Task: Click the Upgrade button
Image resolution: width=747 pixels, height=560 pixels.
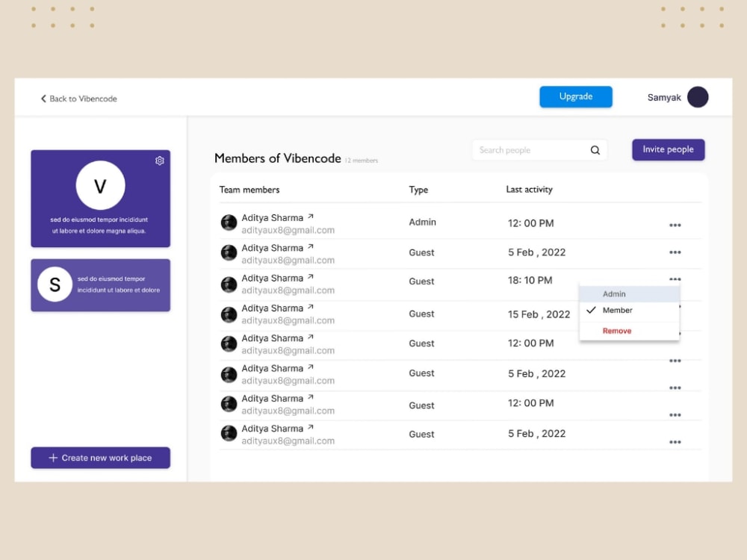Action: pos(575,96)
